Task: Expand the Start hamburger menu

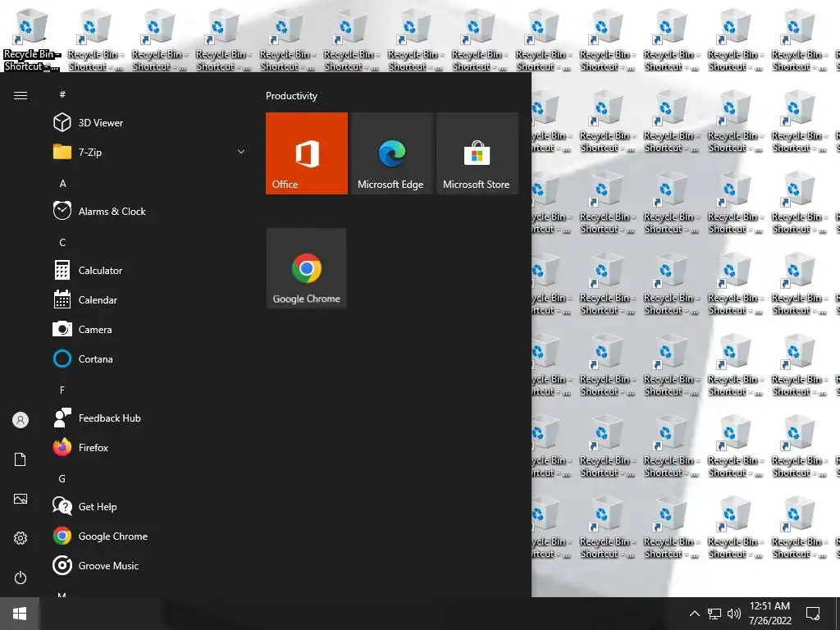Action: point(21,95)
